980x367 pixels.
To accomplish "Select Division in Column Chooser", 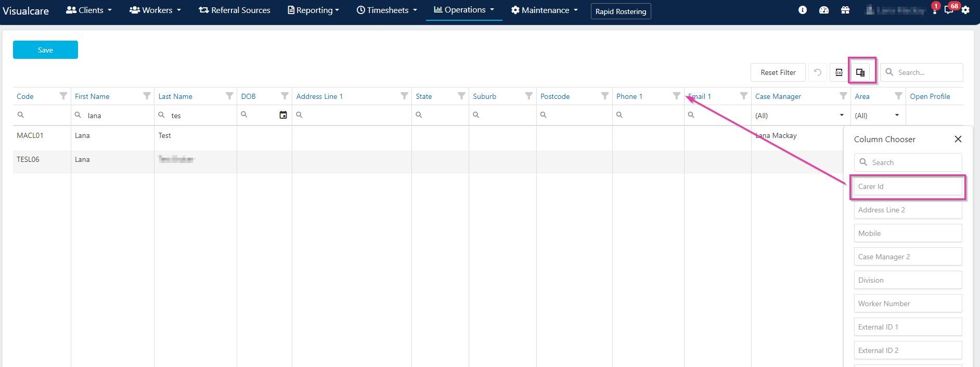I will point(908,280).
